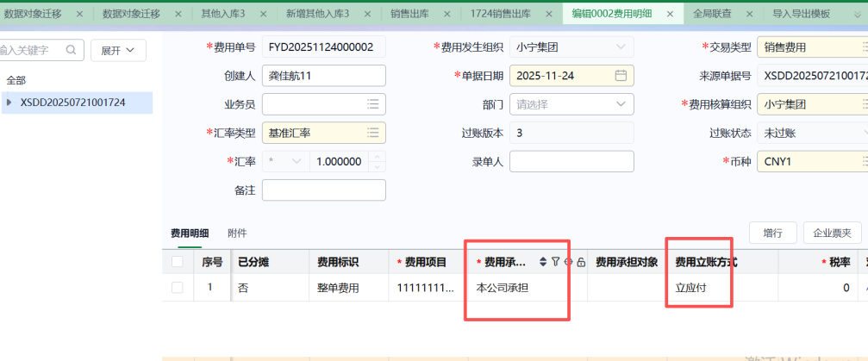Image resolution: width=868 pixels, height=361 pixels.
Task: Open the calendar picker for 单据日期
Action: pos(620,76)
